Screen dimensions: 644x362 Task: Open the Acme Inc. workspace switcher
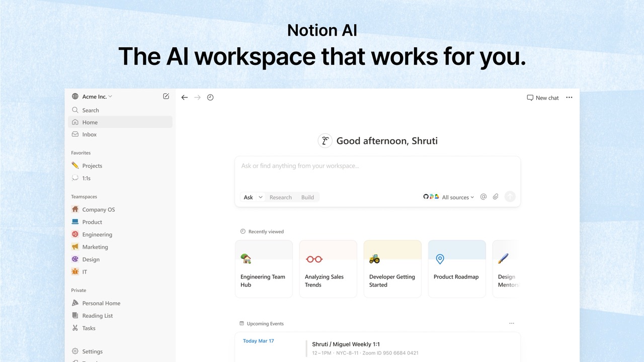click(96, 96)
